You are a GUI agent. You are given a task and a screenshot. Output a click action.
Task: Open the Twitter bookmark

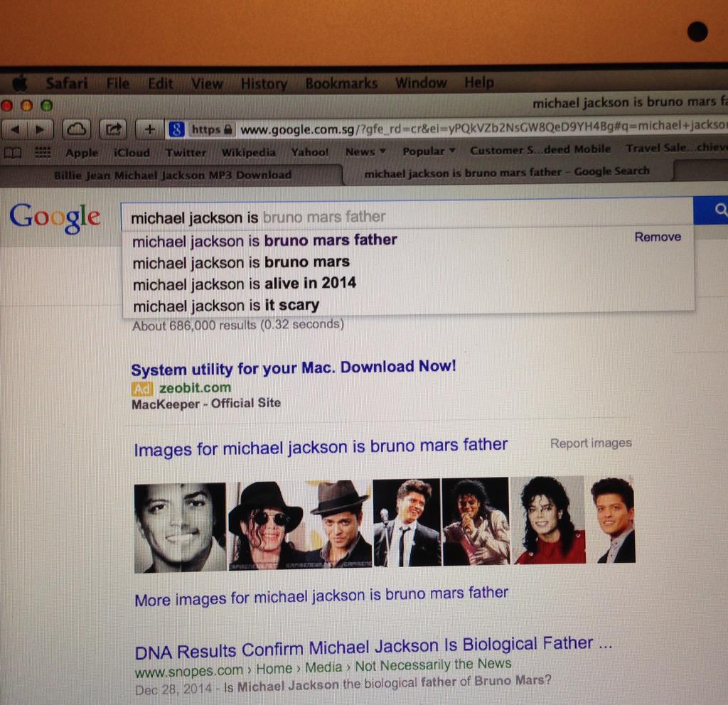coord(186,152)
